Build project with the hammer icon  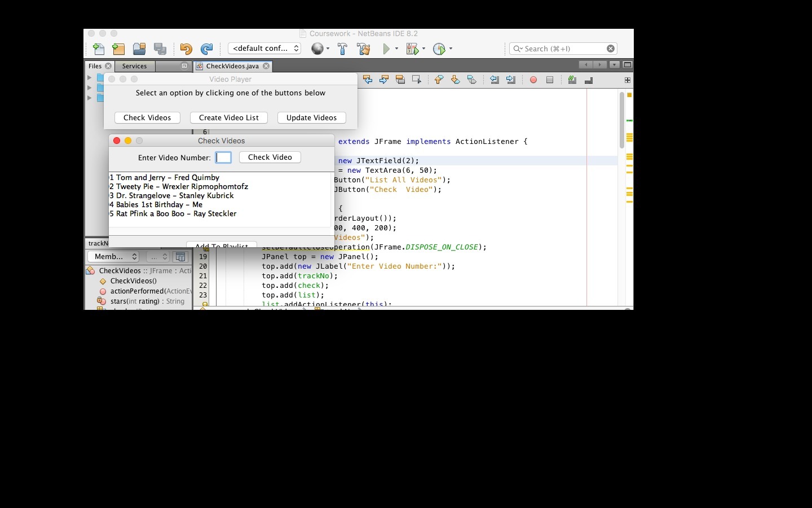click(342, 49)
